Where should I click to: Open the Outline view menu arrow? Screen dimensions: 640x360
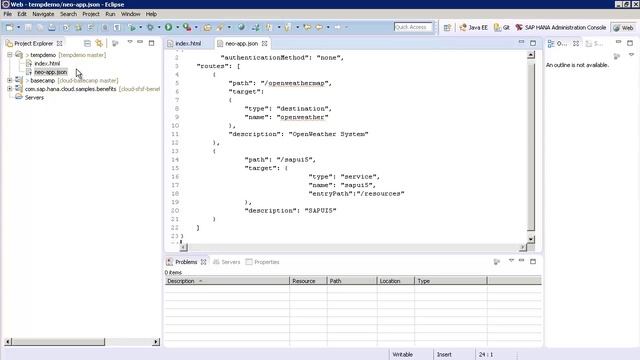[x=631, y=55]
